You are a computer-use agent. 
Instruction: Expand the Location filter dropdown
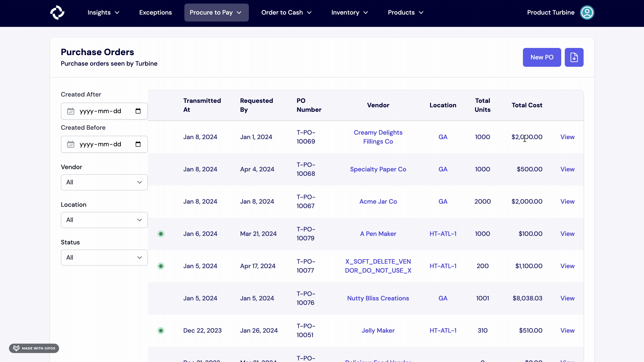[104, 220]
